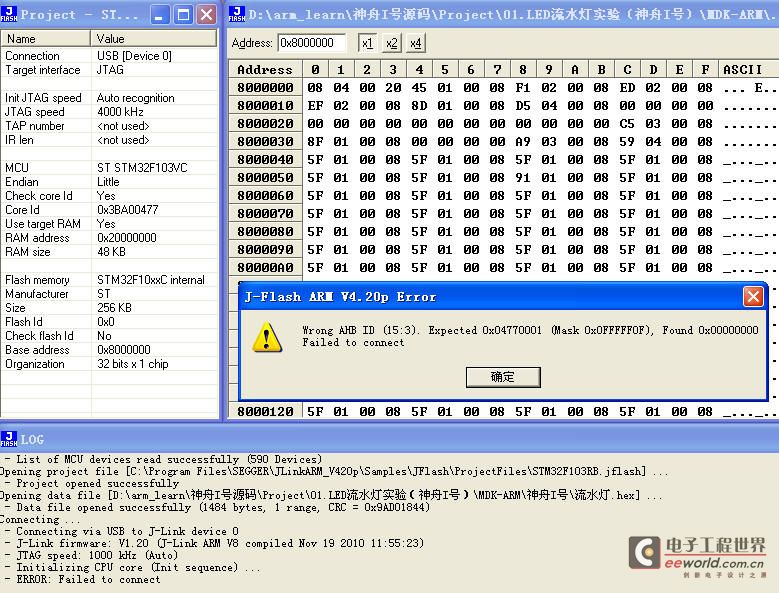
Task: Select the Init JTAG speed row
Action: [x=109, y=98]
